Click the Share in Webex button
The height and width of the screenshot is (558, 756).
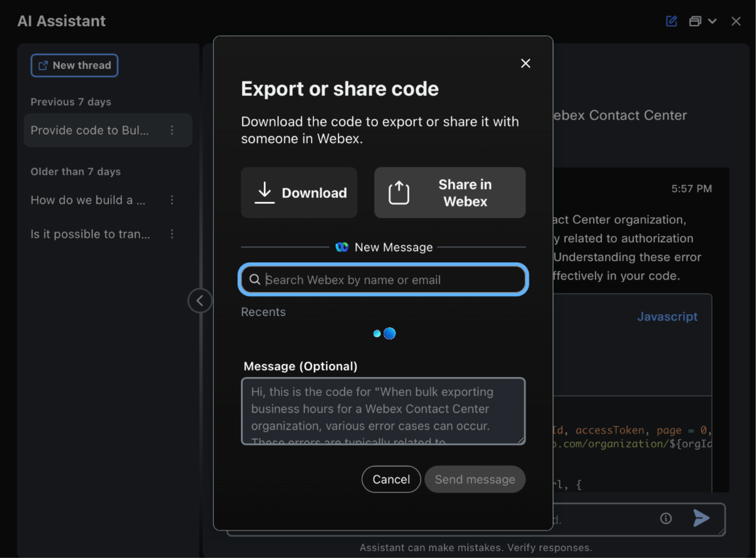(x=449, y=193)
